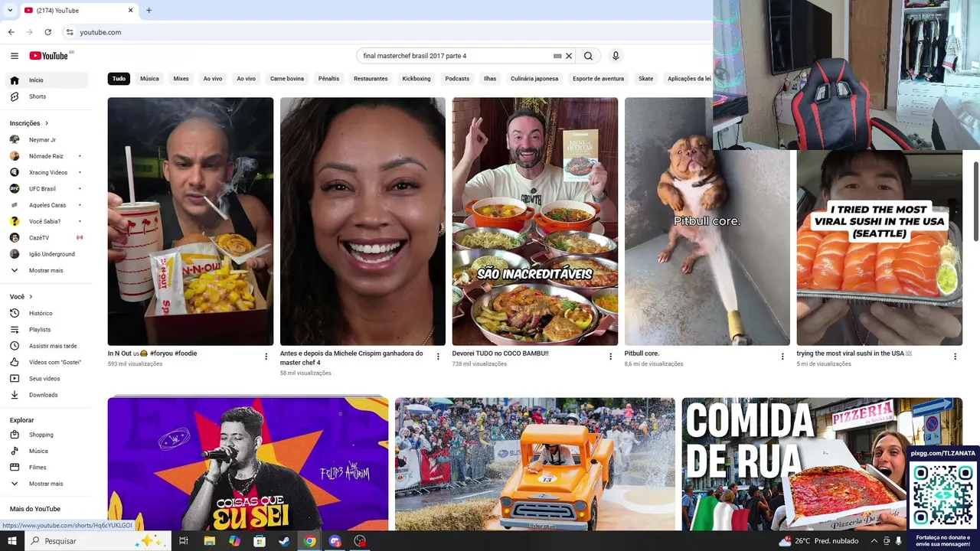The image size is (980, 551).
Task: Open options menu for Pitbull core short
Action: coord(782,357)
